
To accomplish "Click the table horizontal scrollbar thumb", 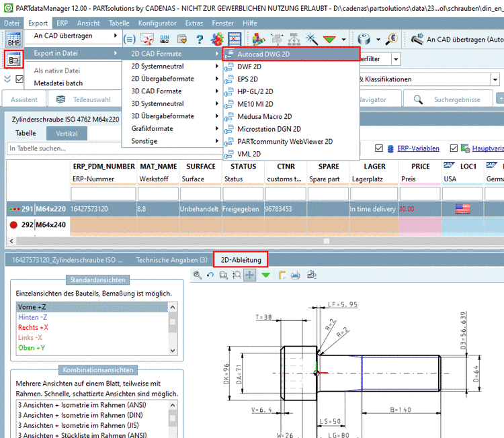I will coord(327,241).
